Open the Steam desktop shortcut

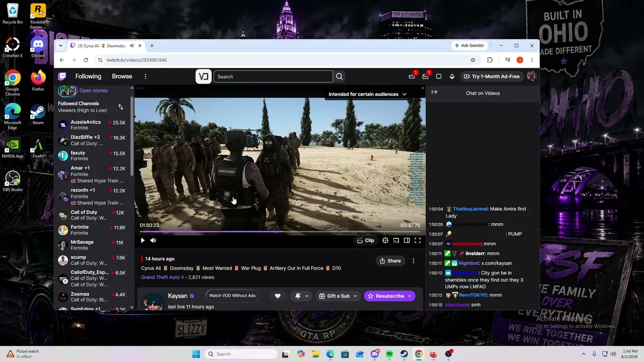(x=38, y=114)
